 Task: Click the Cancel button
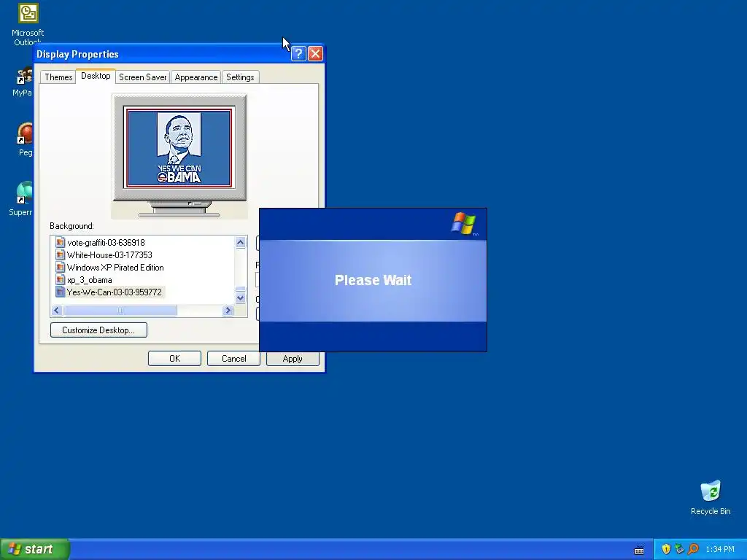[x=233, y=359]
